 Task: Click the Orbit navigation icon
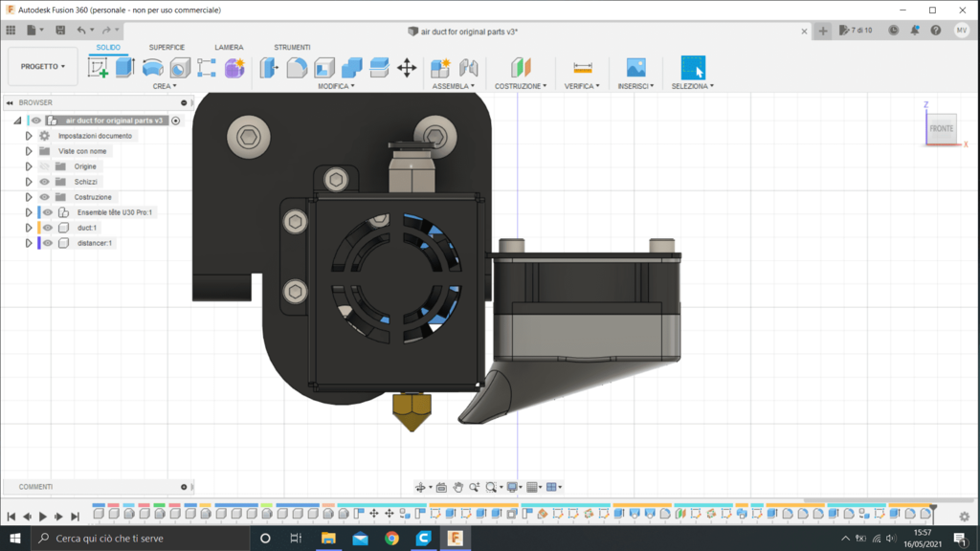421,487
